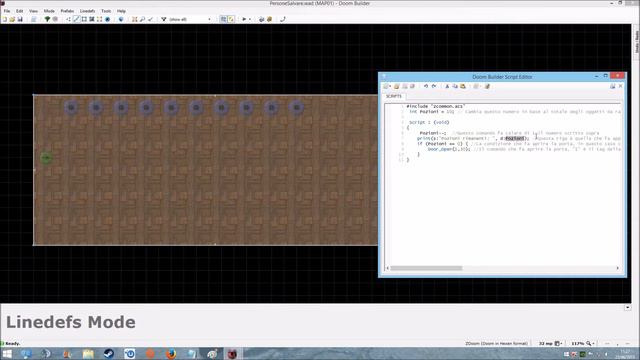Toggle Snap to Grid button

pyautogui.click(x=223, y=19)
